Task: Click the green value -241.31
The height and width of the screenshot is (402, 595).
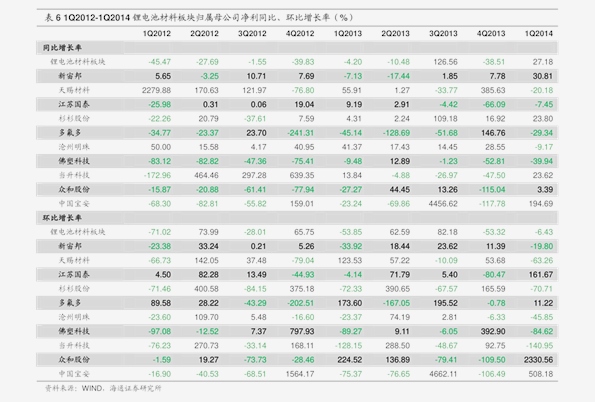Action: pyautogui.click(x=300, y=133)
